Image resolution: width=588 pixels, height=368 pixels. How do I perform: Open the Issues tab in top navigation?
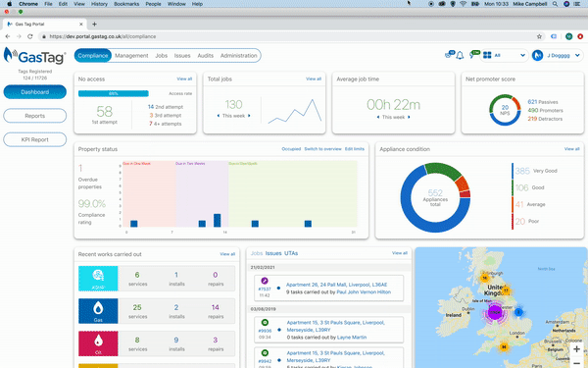click(x=182, y=56)
